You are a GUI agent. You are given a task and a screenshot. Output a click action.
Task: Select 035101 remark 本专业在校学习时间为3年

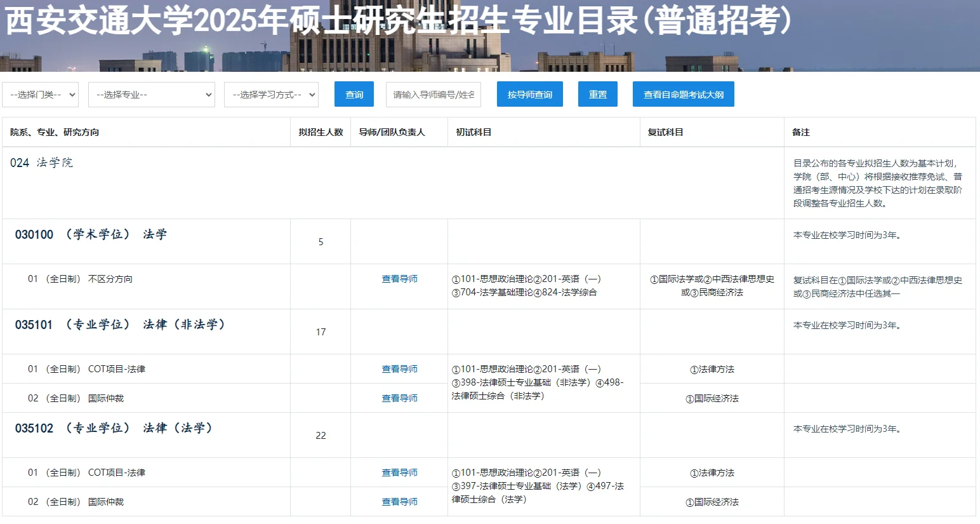(x=847, y=325)
